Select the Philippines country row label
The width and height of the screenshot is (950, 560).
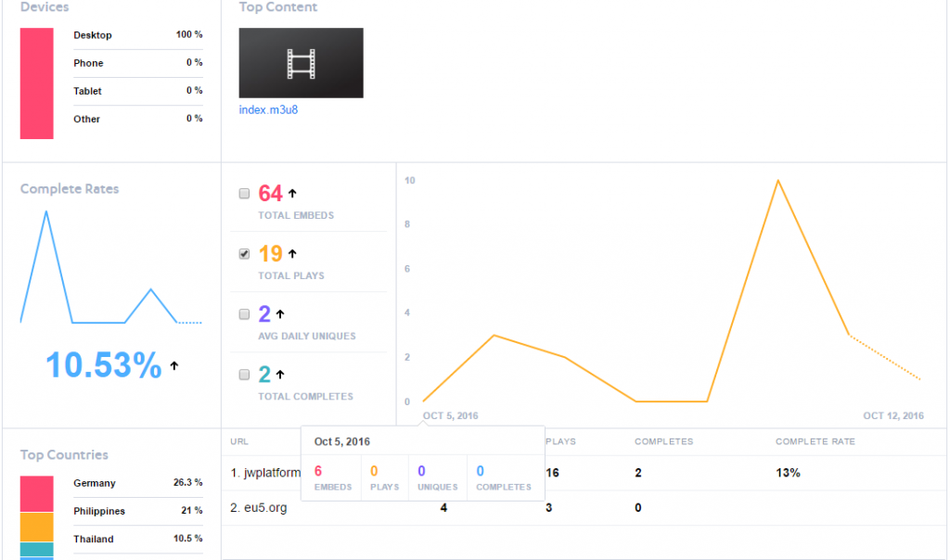click(x=98, y=511)
